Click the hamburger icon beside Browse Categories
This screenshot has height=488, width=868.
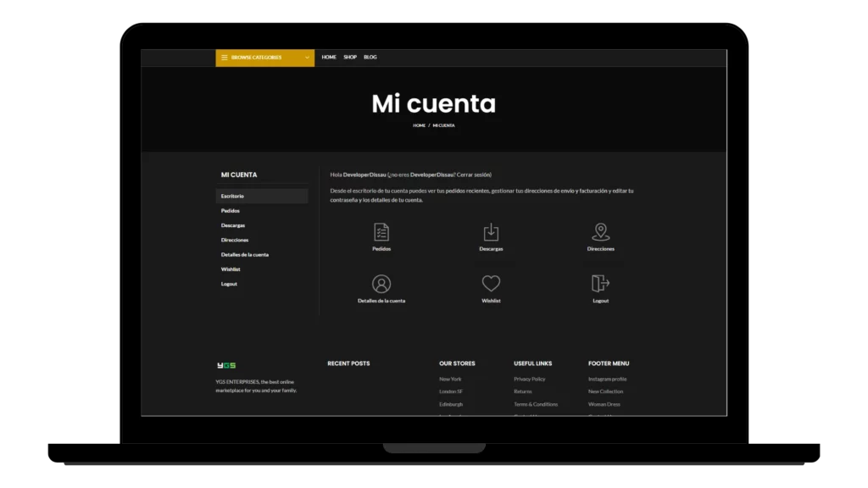point(225,58)
